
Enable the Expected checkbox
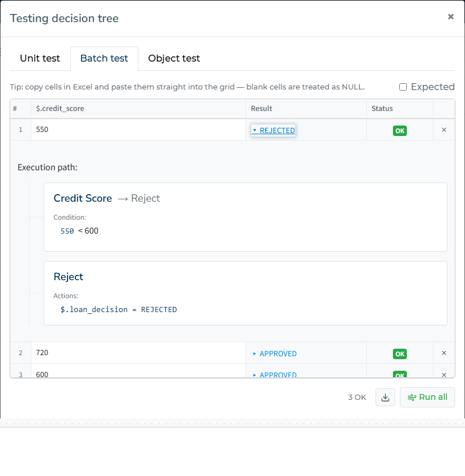pos(403,87)
